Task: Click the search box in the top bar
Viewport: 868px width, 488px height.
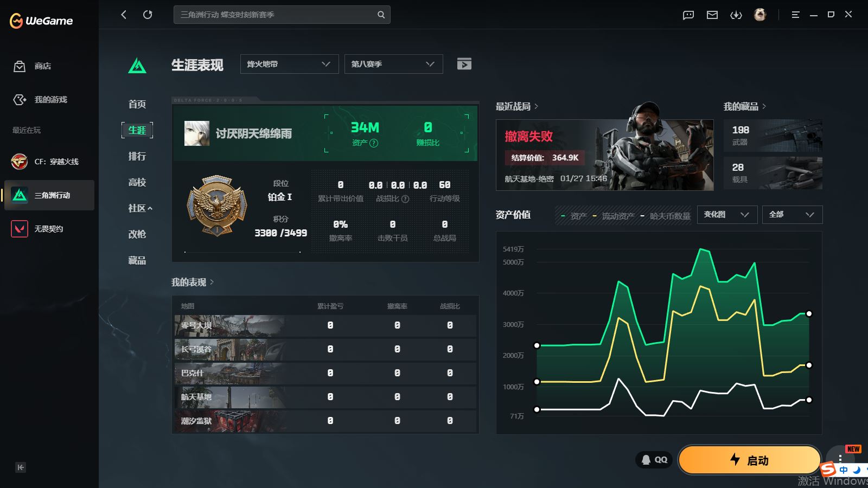Action: click(x=277, y=15)
